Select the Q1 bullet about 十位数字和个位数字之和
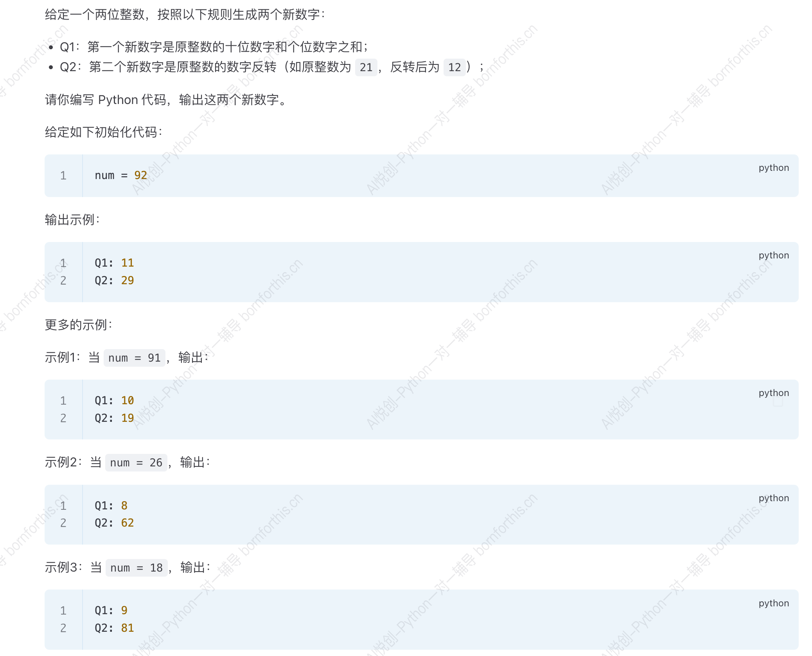812x656 pixels. [214, 47]
